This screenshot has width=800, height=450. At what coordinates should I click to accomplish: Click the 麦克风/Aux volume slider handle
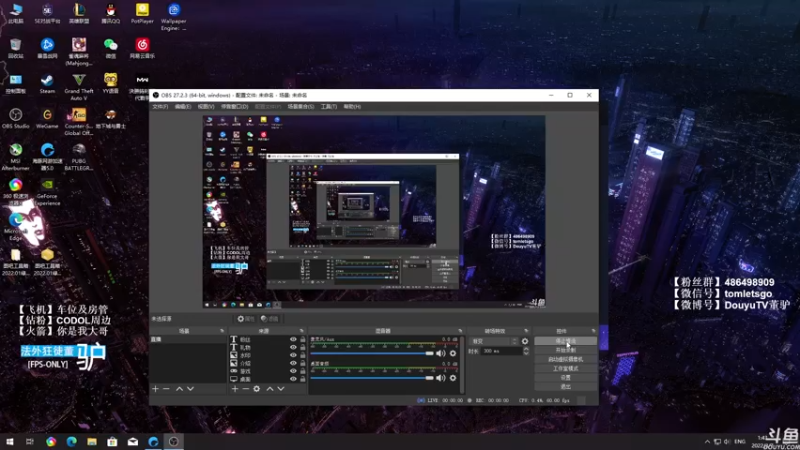point(430,353)
